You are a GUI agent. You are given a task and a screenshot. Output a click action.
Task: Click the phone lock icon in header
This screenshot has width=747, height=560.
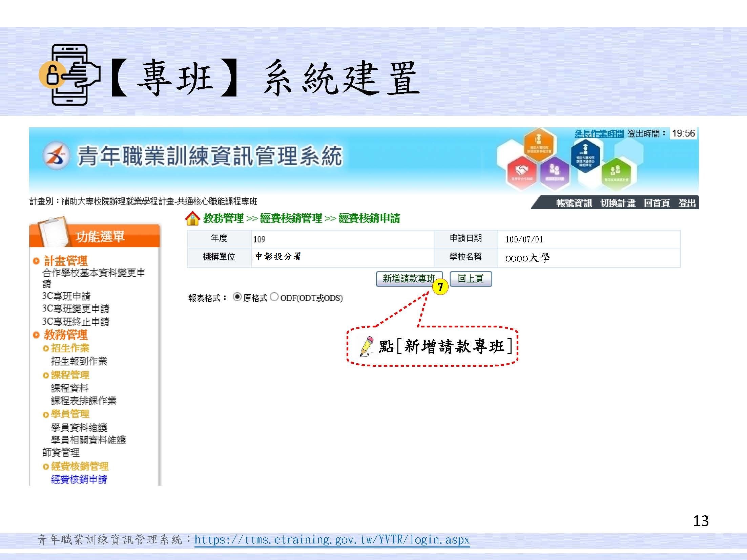click(69, 74)
